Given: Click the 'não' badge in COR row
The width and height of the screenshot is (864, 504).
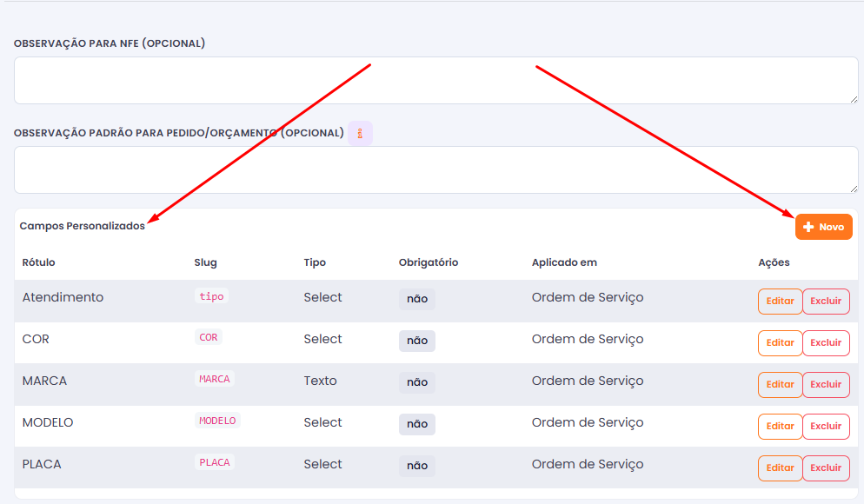Looking at the screenshot, I should point(417,341).
